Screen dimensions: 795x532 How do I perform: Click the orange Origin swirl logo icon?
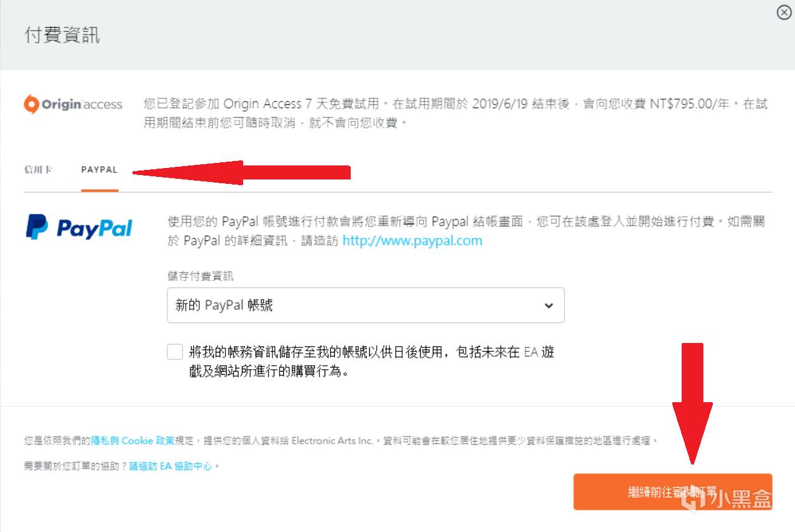(x=31, y=104)
